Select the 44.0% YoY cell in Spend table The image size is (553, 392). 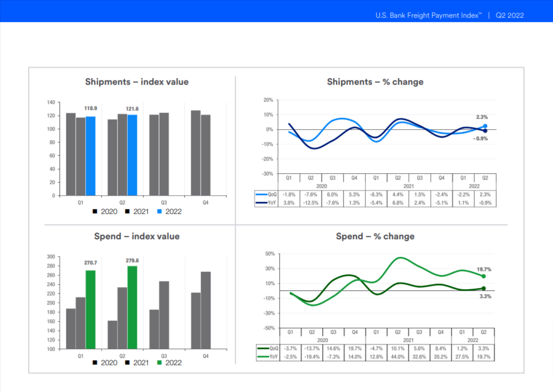[398, 357]
